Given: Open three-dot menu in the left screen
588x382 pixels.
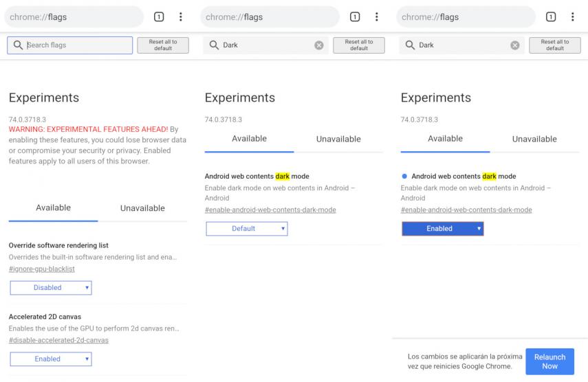Looking at the screenshot, I should tap(181, 17).
